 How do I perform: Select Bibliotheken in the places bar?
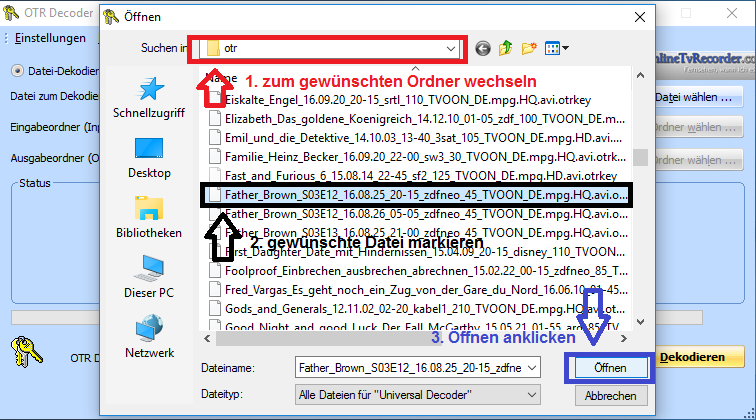pos(149,210)
